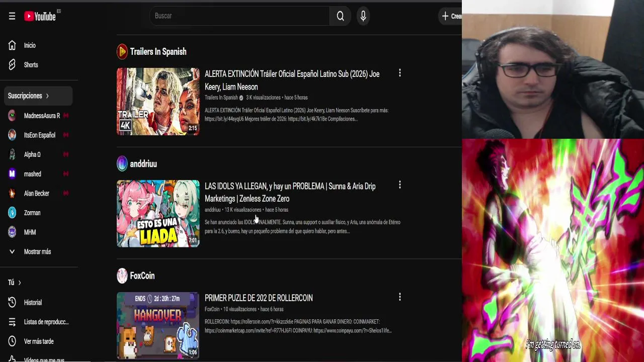Expand the Suscripciones section
The width and height of the screenshot is (644, 362).
[x=39, y=96]
